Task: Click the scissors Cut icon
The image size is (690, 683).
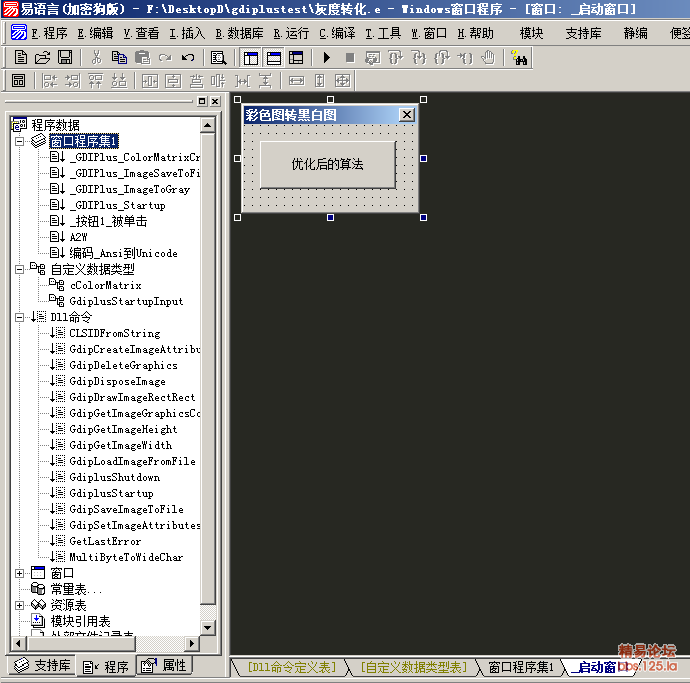Action: point(97,57)
